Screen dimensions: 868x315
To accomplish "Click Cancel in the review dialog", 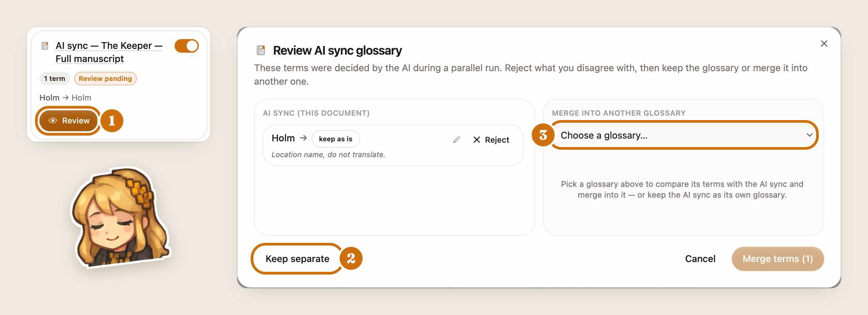I will [700, 259].
